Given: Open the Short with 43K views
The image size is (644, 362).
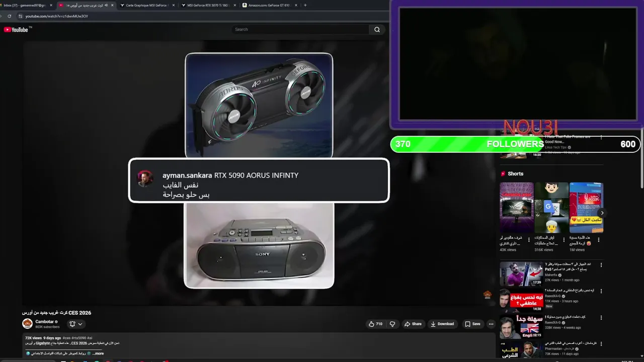Looking at the screenshot, I should [516, 207].
